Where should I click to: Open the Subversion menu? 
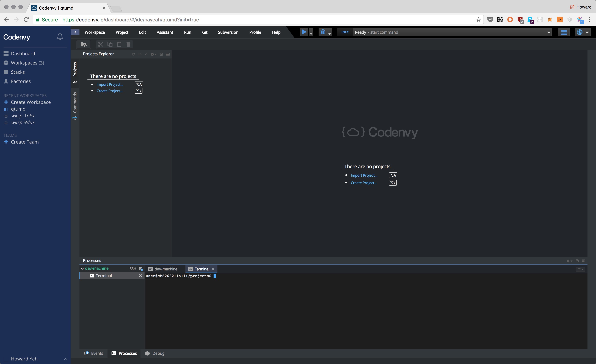228,32
